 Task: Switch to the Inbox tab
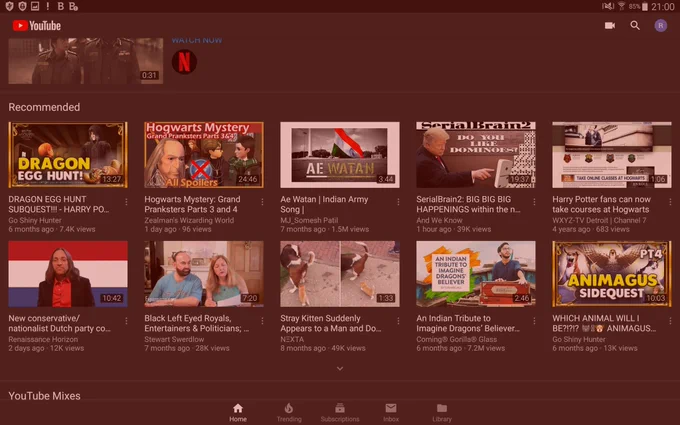[x=391, y=412]
